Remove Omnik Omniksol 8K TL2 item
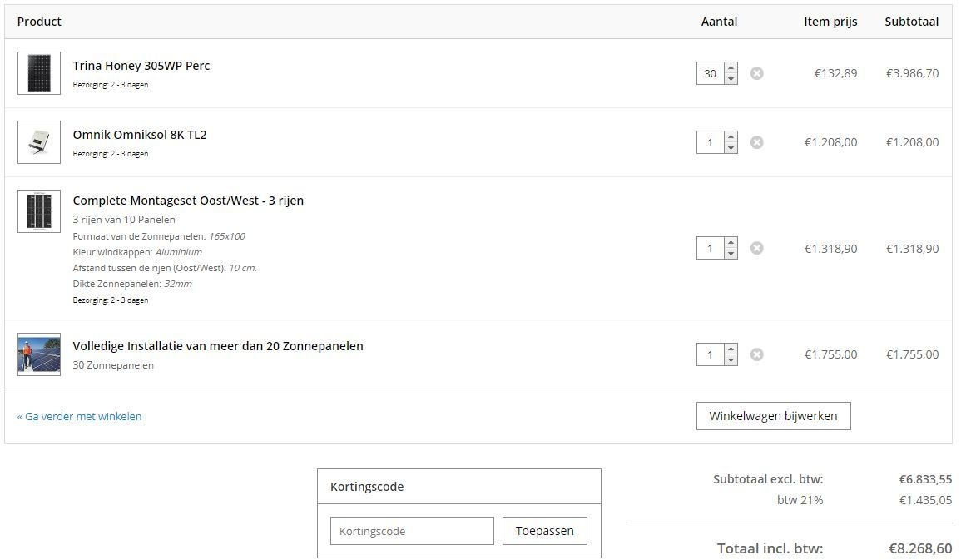The image size is (961, 560). click(x=756, y=142)
